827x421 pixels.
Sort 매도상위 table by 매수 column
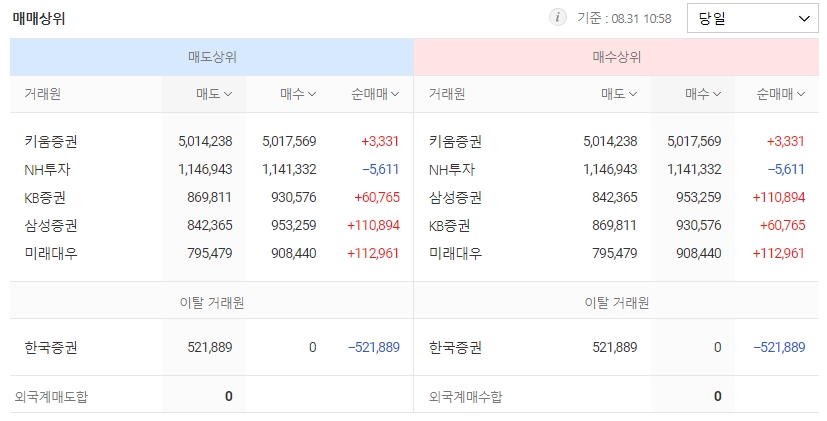(x=298, y=94)
